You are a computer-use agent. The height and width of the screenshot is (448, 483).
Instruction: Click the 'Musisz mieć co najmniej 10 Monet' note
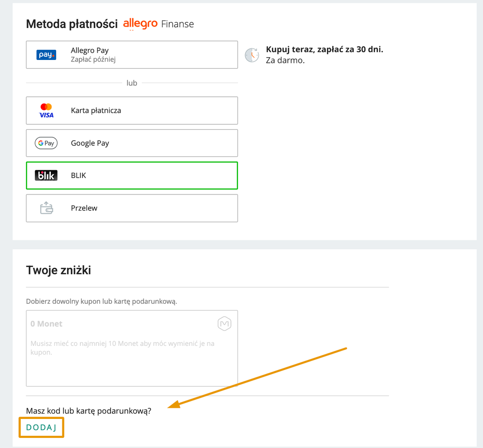(x=122, y=348)
